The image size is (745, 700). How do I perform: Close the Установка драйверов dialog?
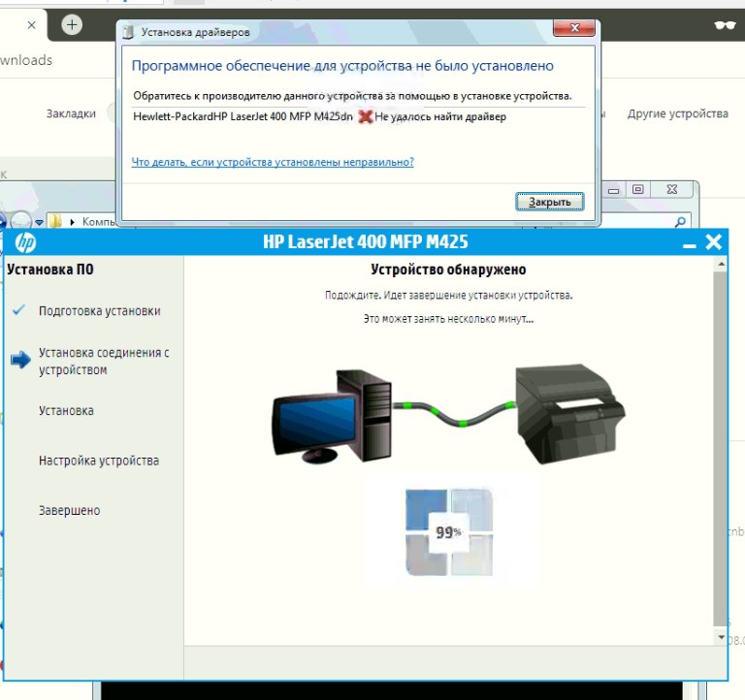tap(574, 28)
